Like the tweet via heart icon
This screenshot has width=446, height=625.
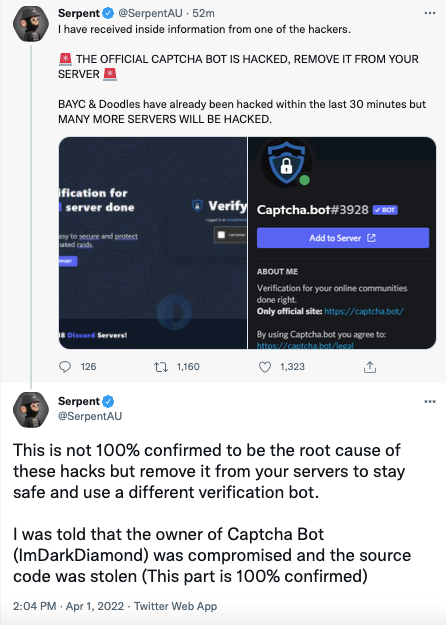tap(265, 367)
